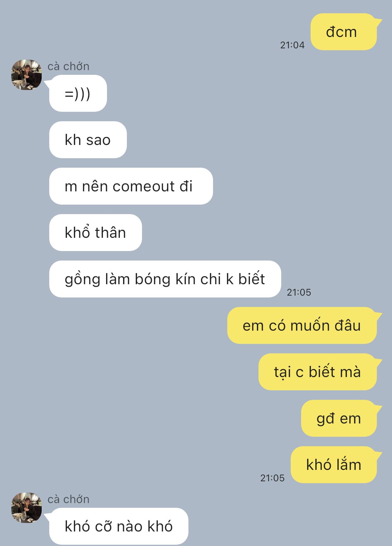Viewport: 392px width, 546px height.
Task: Tap the word comeout in message
Action: (144, 187)
